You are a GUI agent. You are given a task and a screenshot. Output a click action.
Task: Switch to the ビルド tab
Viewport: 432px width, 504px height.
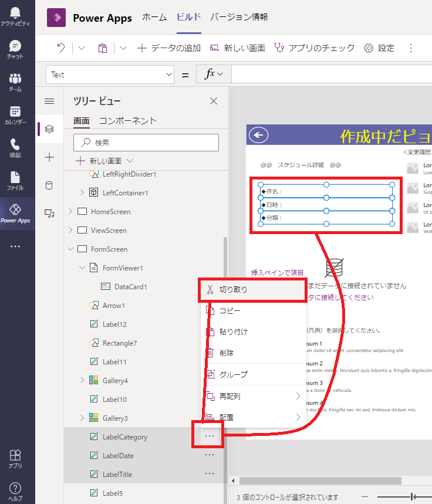[x=189, y=17]
